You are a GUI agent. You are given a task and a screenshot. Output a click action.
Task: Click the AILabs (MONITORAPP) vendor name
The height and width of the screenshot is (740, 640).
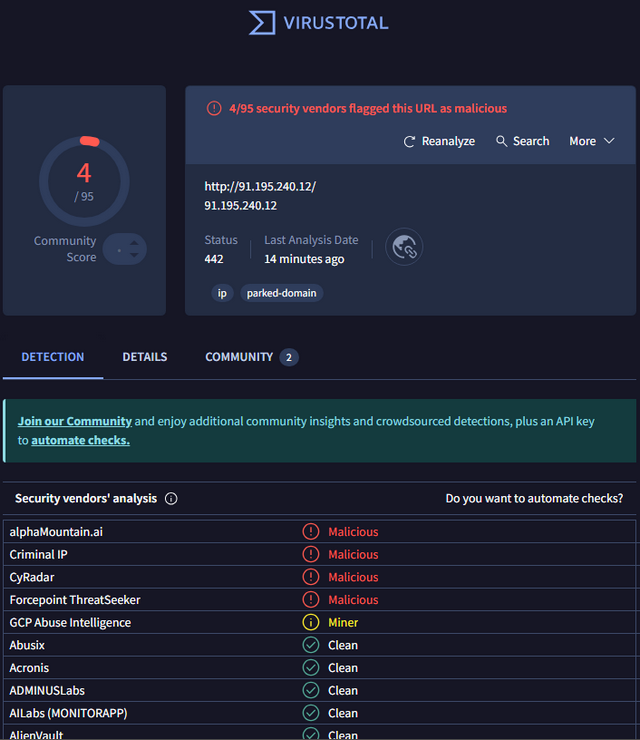point(68,713)
